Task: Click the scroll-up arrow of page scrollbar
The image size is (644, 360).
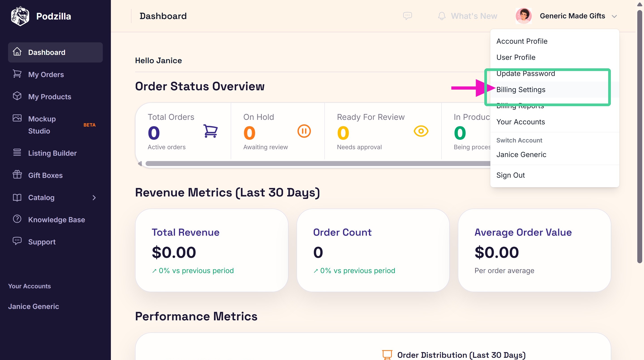Action: 640,4
